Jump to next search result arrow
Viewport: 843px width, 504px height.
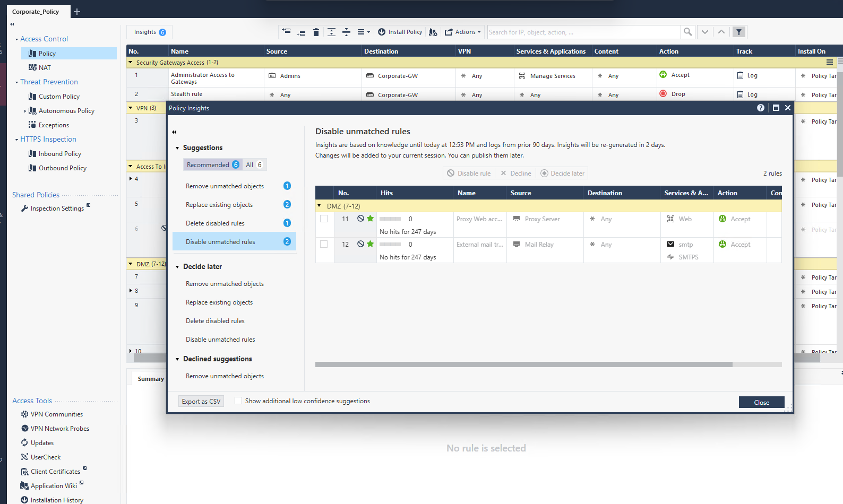[705, 32]
